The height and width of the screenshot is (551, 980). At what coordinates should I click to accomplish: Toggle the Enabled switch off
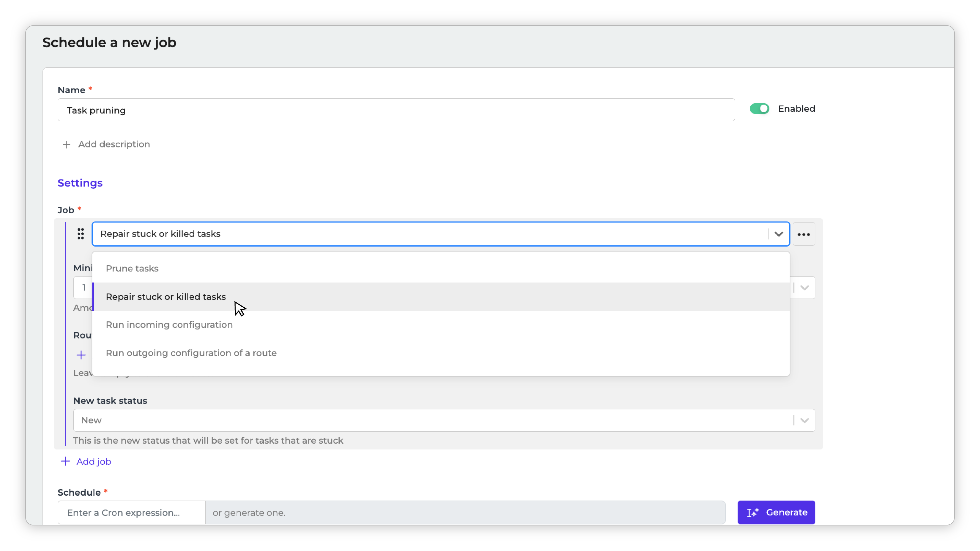tap(759, 109)
